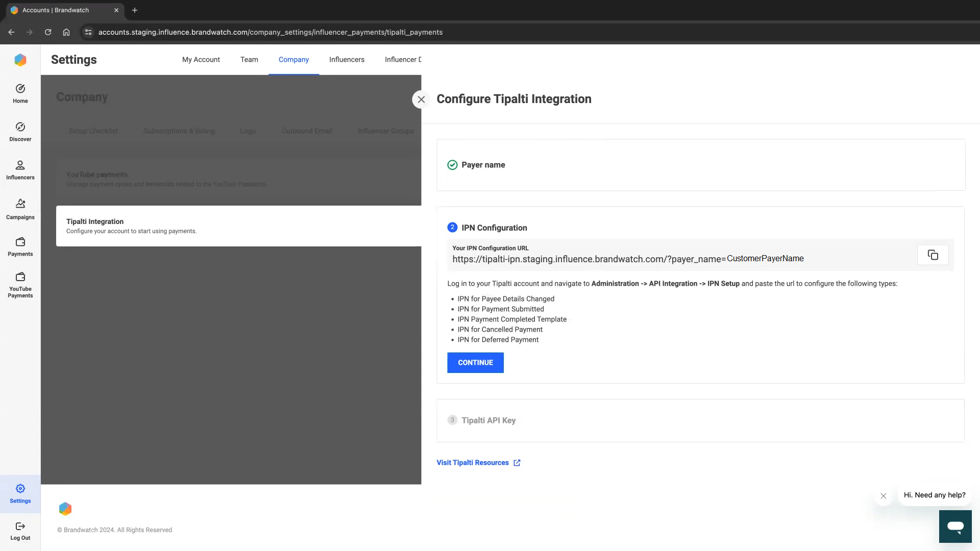Viewport: 980px width, 551px height.
Task: Go to Home in the sidebar
Action: coord(20,93)
